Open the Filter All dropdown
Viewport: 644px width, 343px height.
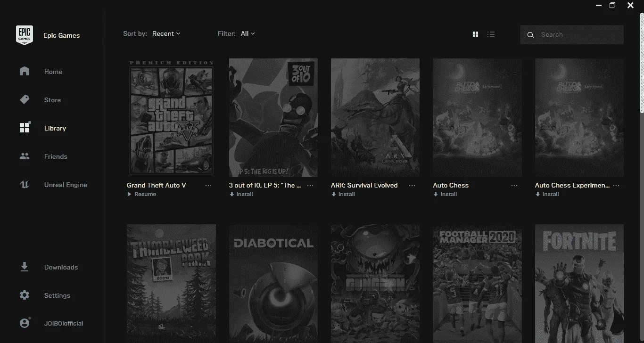[x=248, y=33]
